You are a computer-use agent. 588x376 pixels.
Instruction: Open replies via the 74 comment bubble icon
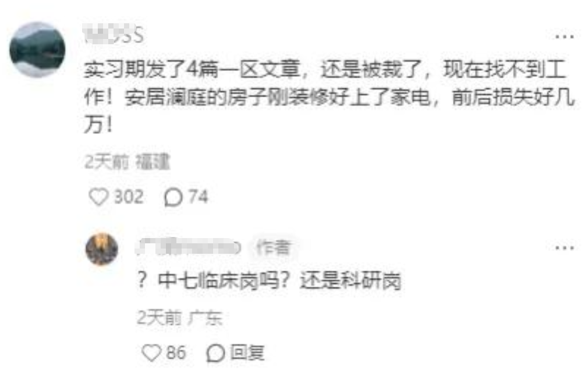173,197
